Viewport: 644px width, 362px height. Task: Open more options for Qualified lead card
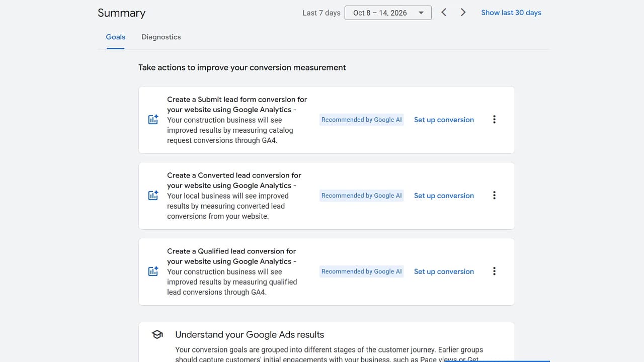coord(494,271)
